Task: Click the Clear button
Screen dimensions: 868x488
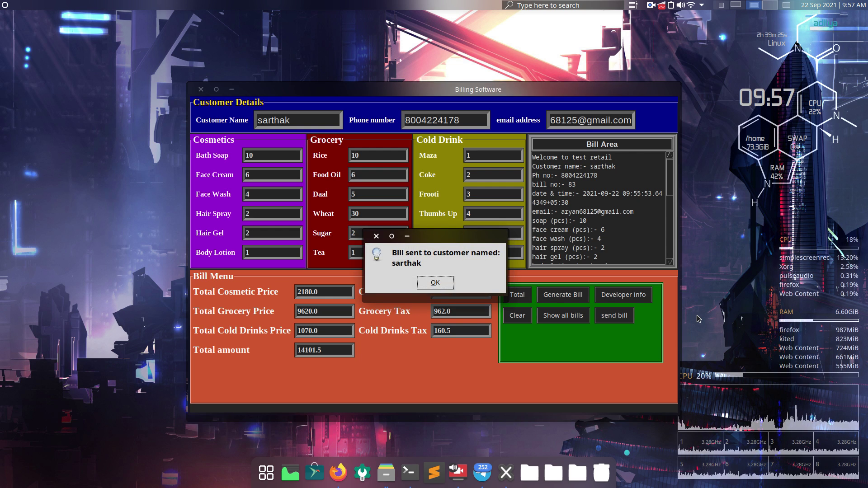Action: point(517,315)
